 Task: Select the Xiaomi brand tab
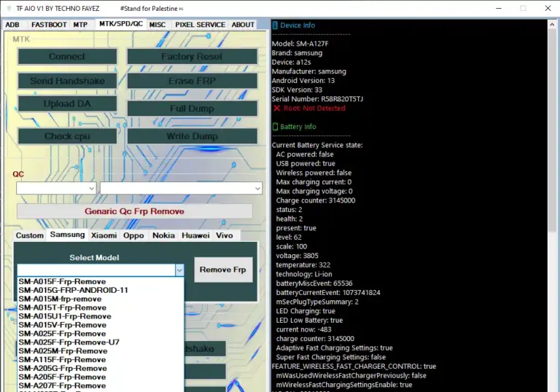coord(104,235)
